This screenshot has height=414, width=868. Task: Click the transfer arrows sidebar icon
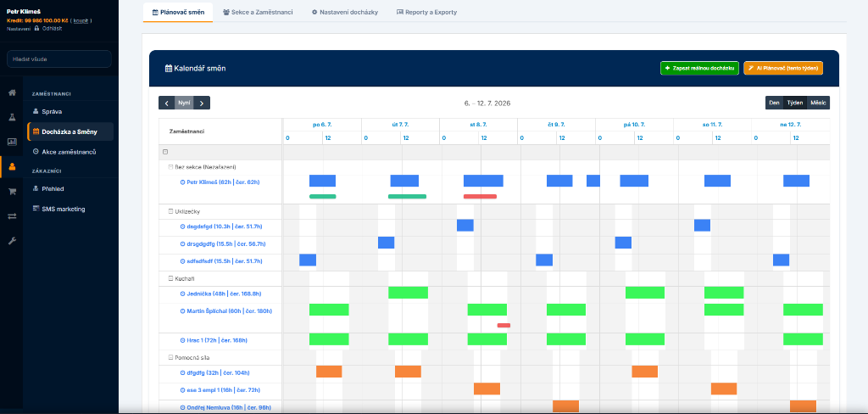[x=12, y=216]
